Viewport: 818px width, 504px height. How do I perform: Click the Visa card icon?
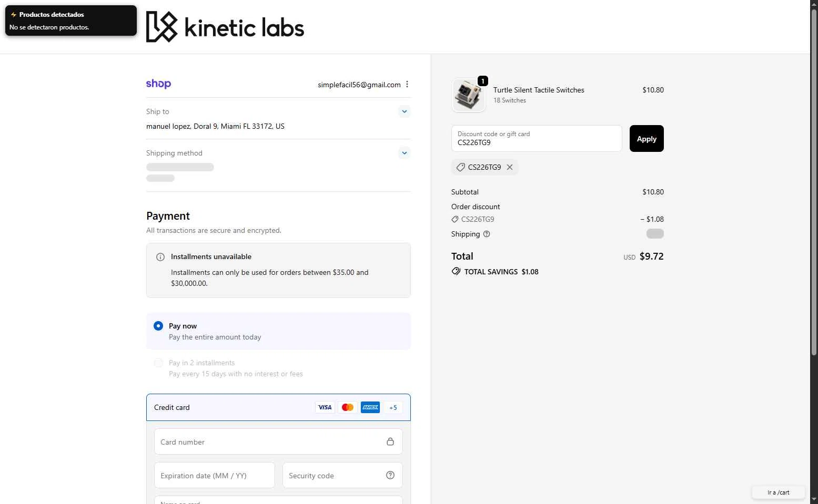325,407
